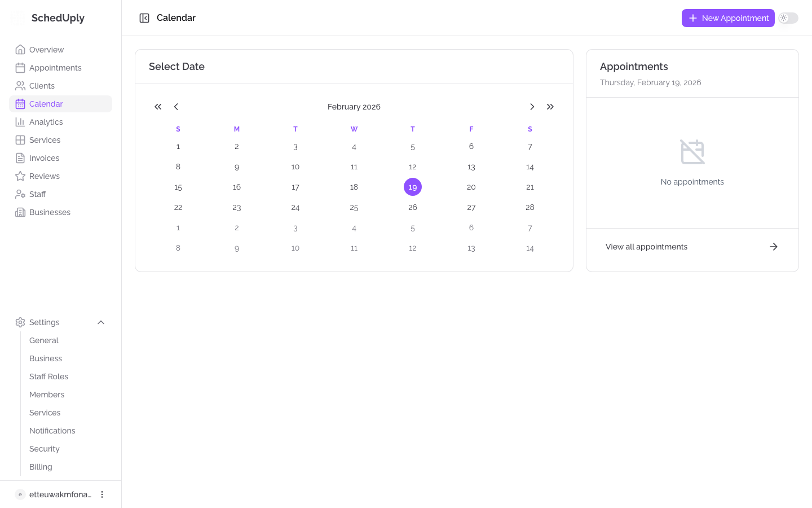Select the Businesses building icon
This screenshot has width=812, height=508.
pos(20,212)
